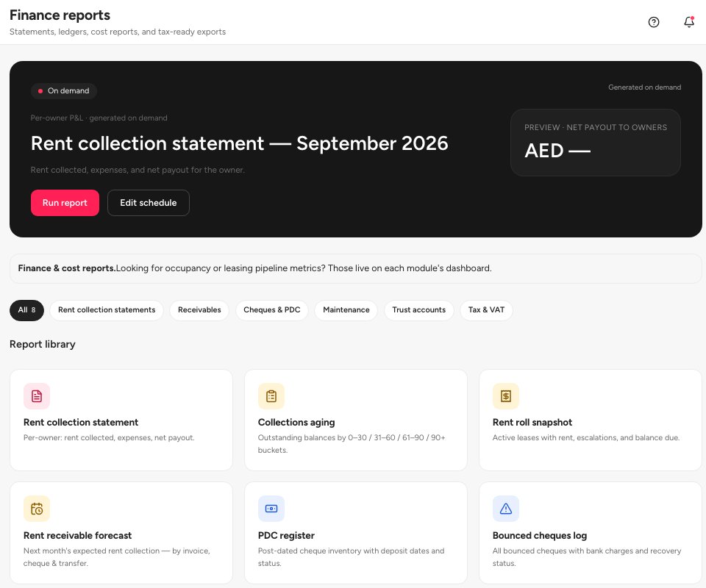Click the Rent receivable forecast calendar icon
Screen dimensions: 706x588
pyautogui.click(x=37, y=509)
